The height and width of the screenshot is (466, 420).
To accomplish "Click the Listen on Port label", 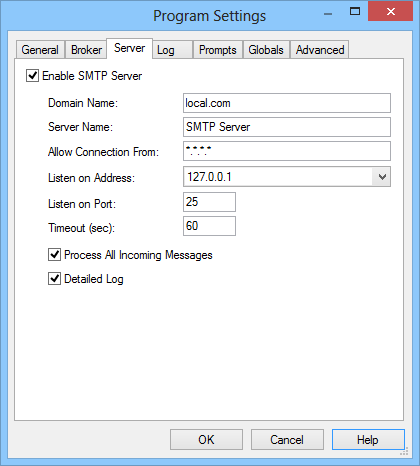I will 82,204.
